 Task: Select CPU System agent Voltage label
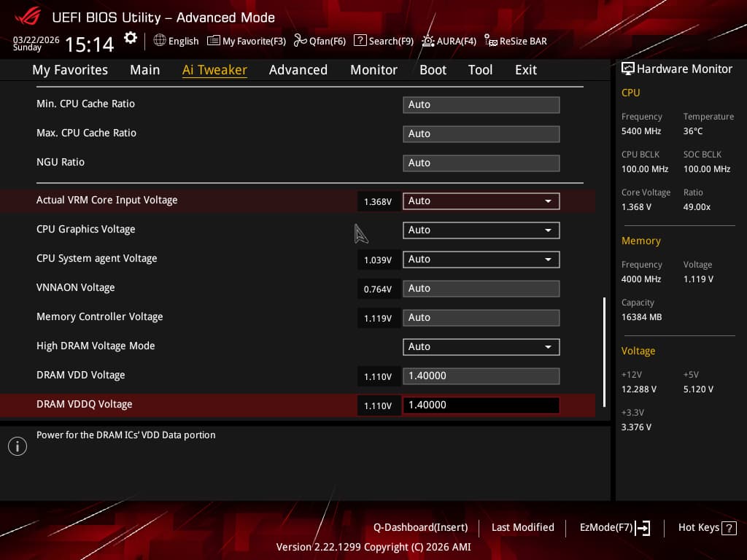[97, 259]
